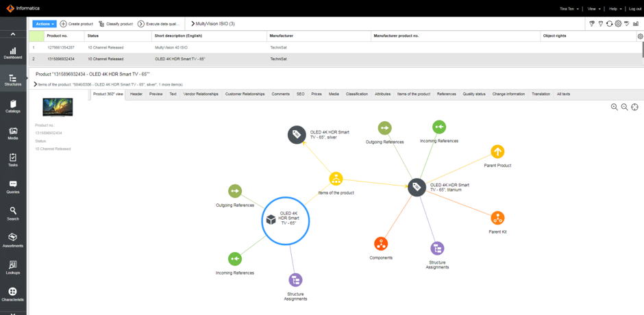The image size is (644, 315).
Task: Open the Translation tab
Action: pos(541,94)
